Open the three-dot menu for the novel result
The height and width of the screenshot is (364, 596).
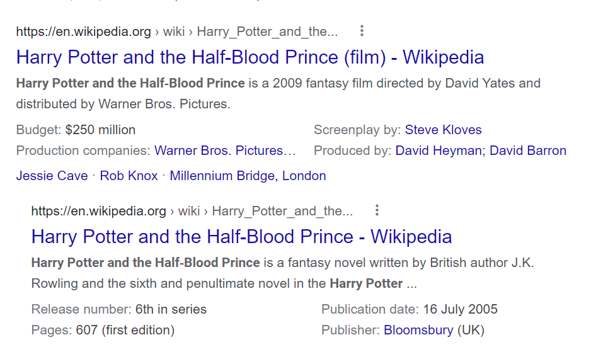pos(377,210)
